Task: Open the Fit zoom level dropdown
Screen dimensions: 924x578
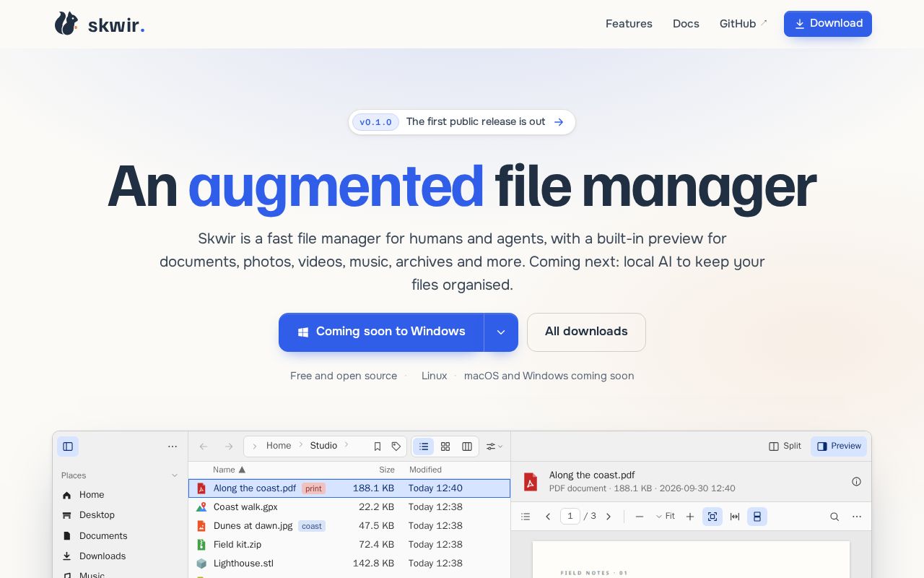Action: (666, 517)
